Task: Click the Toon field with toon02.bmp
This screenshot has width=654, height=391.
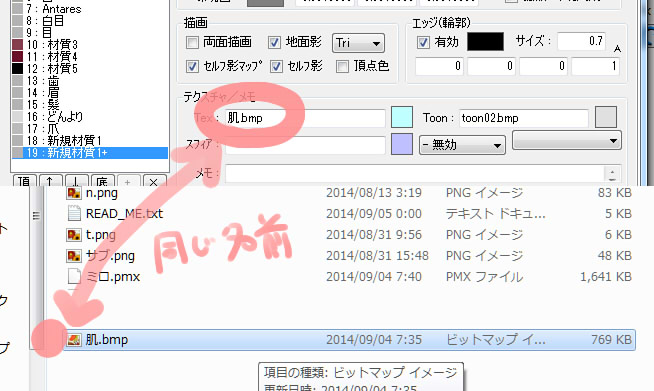Action: coord(524,118)
